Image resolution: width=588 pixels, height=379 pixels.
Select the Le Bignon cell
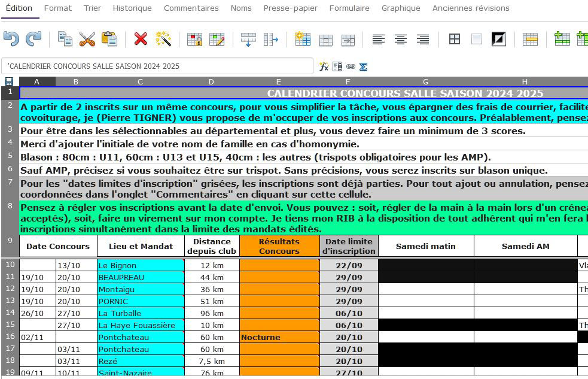pyautogui.click(x=141, y=265)
